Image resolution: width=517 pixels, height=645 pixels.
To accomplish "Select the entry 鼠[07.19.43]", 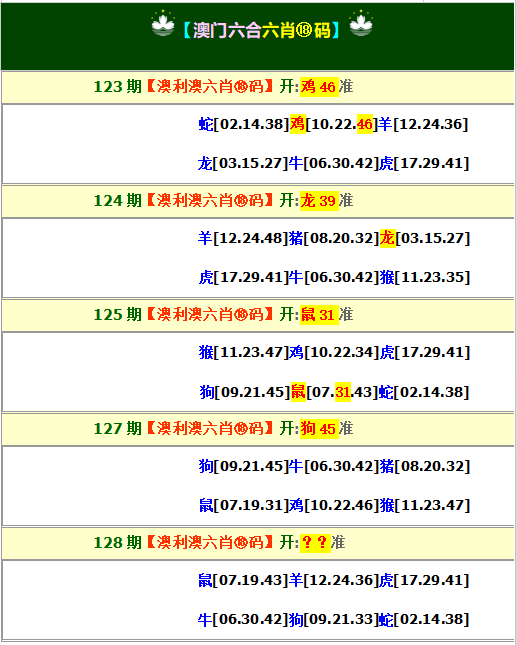I will [243, 580].
